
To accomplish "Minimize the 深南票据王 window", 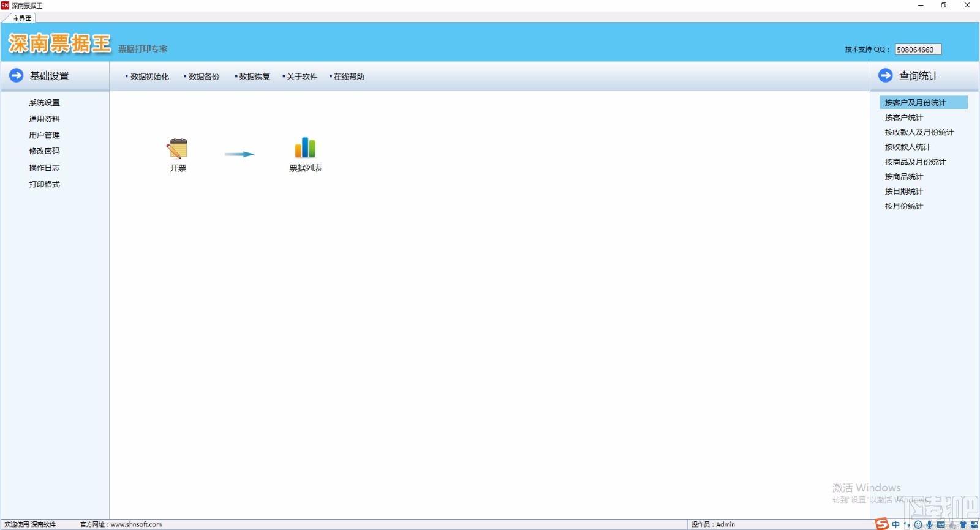I will (921, 6).
